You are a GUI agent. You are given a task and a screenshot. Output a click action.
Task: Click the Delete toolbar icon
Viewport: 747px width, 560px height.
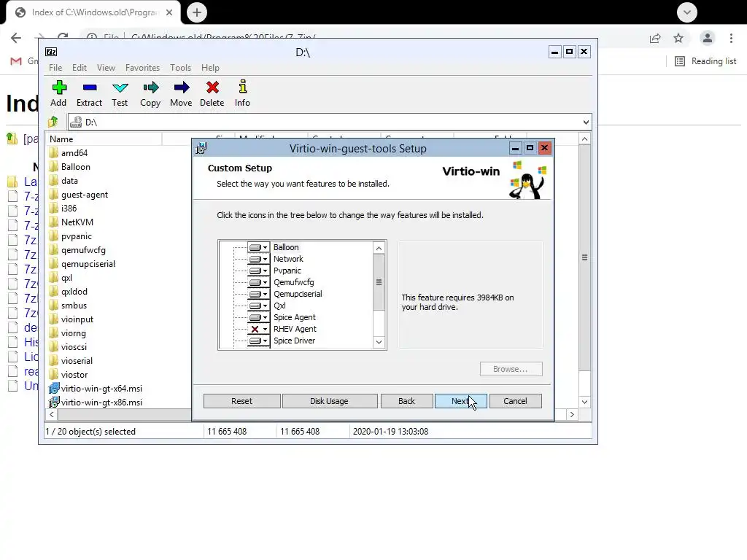212,93
